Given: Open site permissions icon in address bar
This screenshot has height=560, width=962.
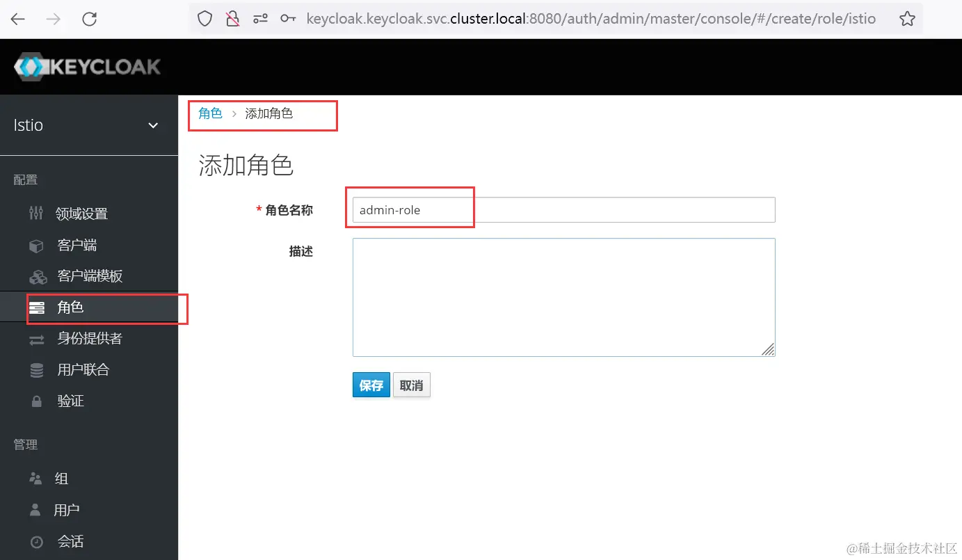Looking at the screenshot, I should point(260,19).
